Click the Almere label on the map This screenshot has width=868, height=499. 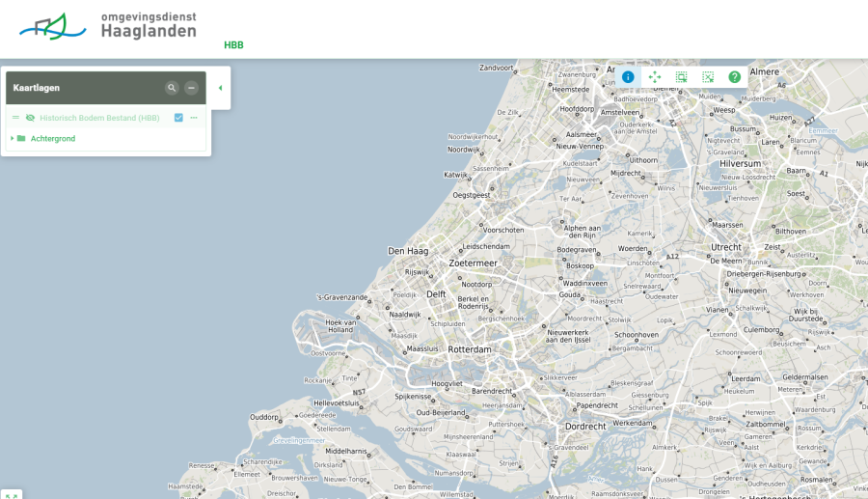765,72
